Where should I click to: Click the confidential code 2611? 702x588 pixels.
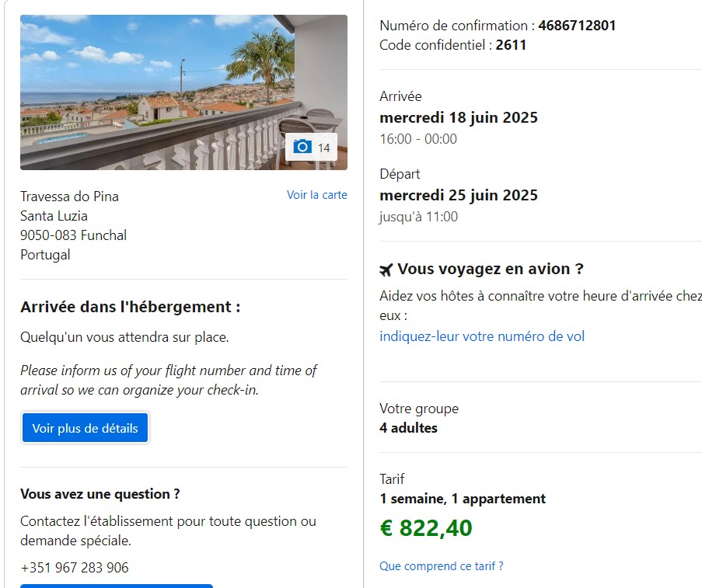511,45
